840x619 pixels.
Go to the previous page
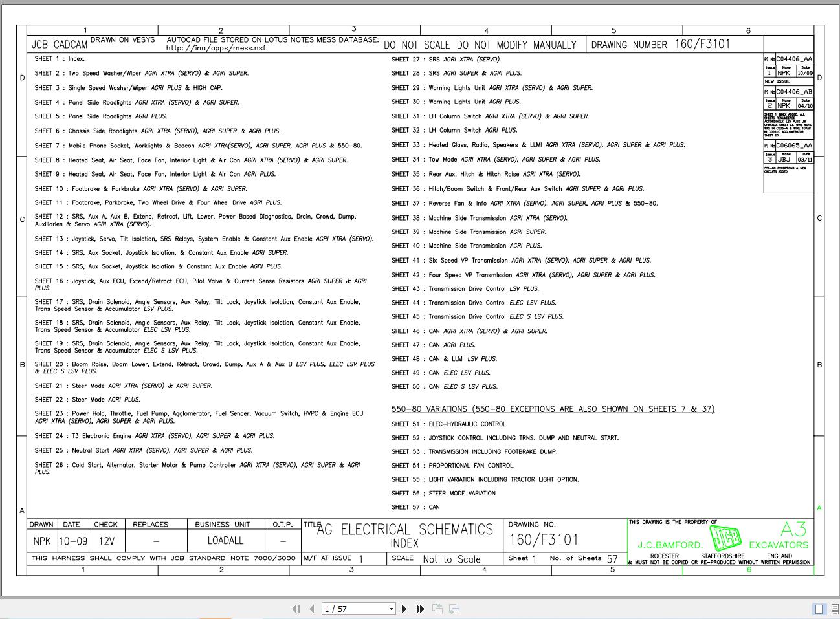click(311, 609)
